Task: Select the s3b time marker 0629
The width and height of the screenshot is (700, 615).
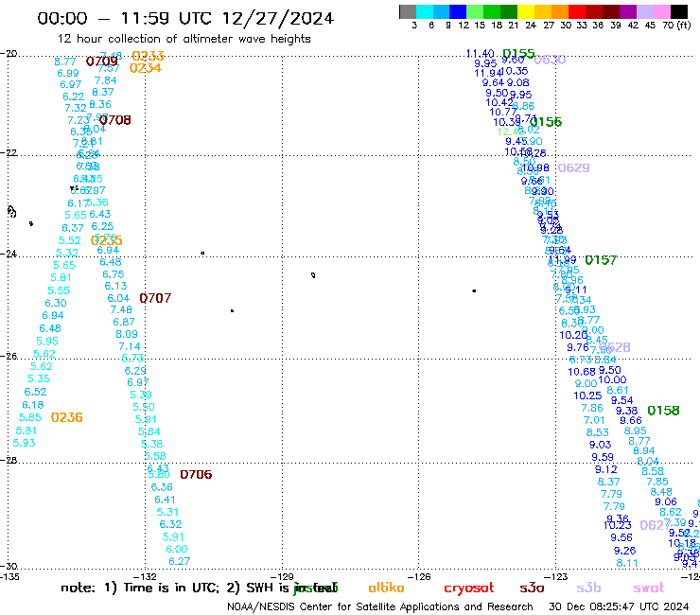Action: pyautogui.click(x=573, y=167)
